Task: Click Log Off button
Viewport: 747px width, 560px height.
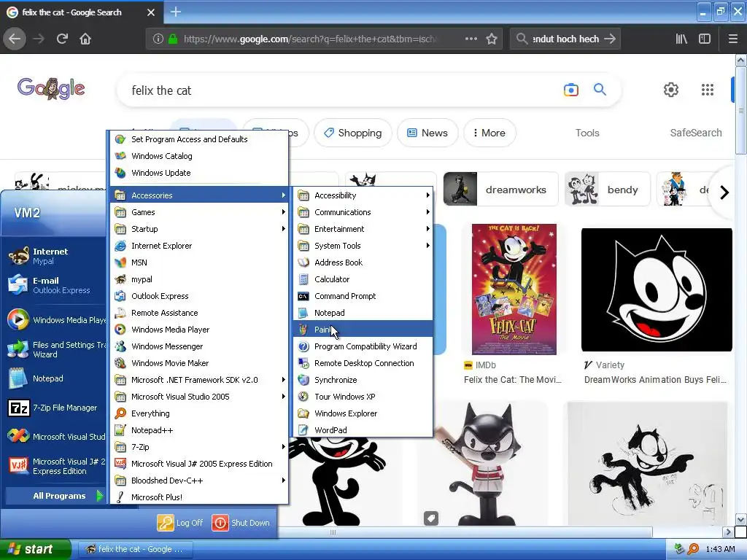Action: click(180, 523)
